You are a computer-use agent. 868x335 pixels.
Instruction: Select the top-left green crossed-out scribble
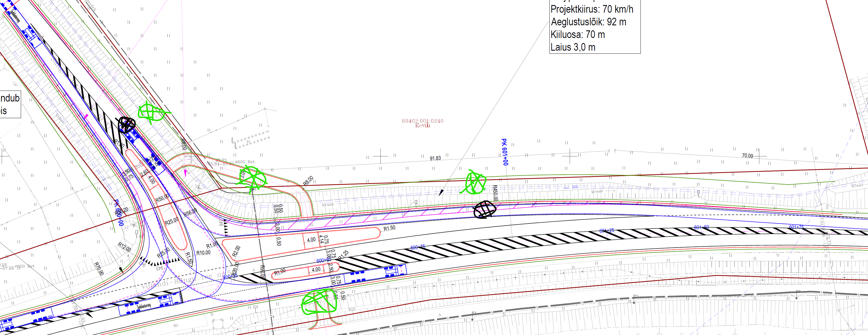tap(151, 112)
